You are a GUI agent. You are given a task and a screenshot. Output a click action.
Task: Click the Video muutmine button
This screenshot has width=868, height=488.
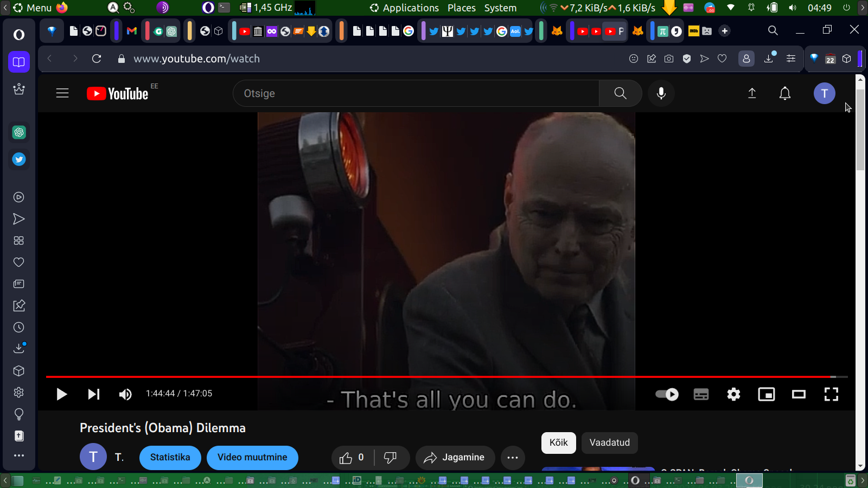(252, 458)
